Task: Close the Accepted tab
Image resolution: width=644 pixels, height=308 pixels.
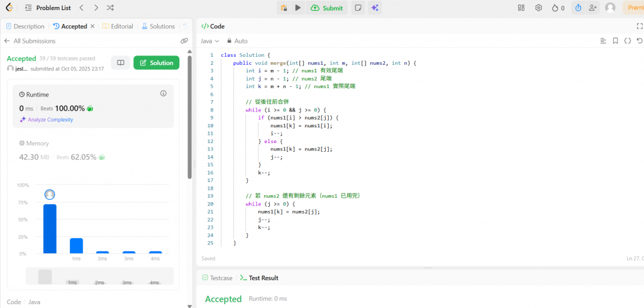Action: (92, 26)
